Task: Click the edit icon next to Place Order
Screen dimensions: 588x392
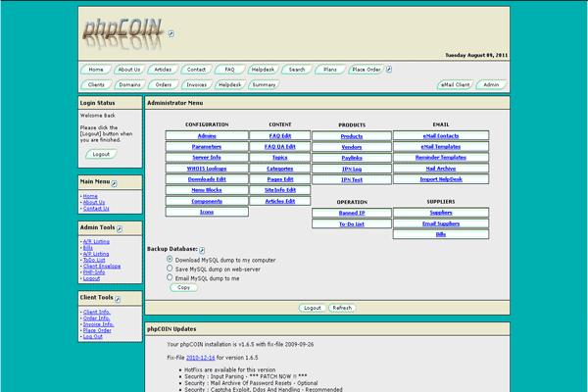Action: (x=389, y=70)
